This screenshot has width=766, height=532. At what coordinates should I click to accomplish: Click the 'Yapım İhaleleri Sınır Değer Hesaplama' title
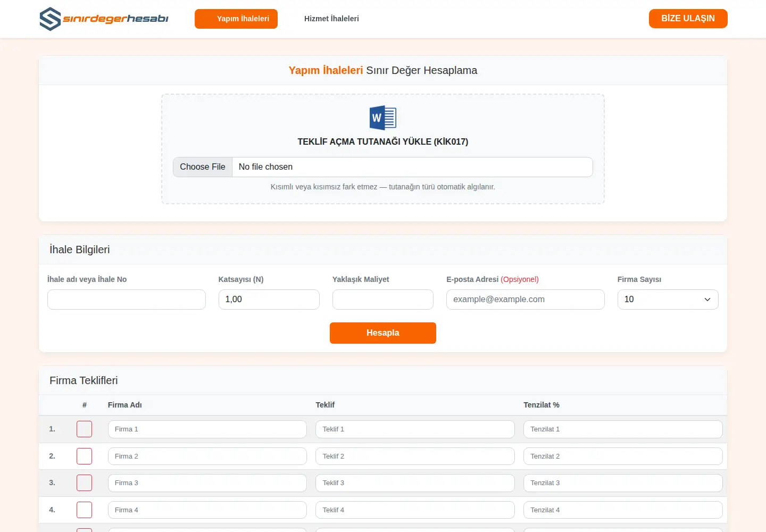point(383,70)
